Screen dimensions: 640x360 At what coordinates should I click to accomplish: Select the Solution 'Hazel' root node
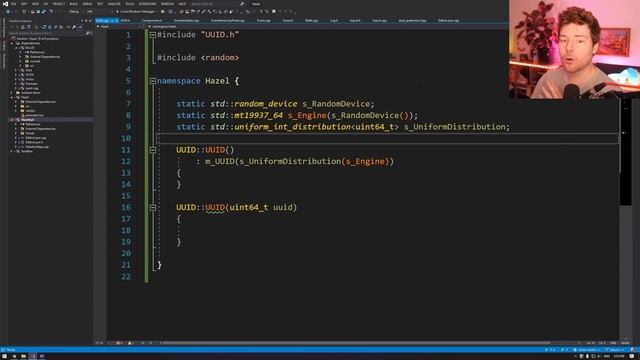[38, 38]
